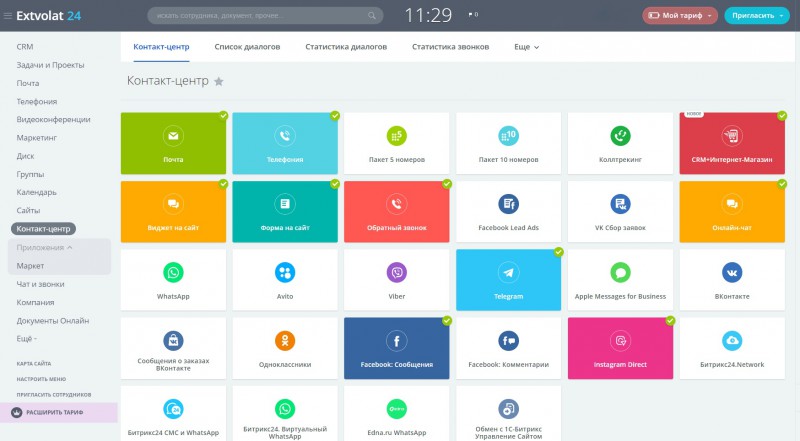Open Видеоконференции in the sidebar

point(53,119)
